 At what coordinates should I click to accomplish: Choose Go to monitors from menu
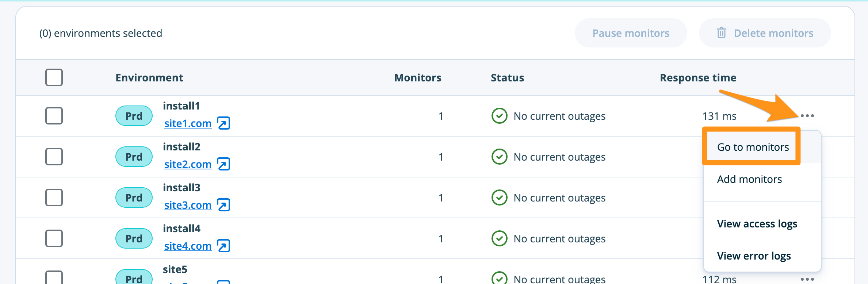[x=753, y=147]
